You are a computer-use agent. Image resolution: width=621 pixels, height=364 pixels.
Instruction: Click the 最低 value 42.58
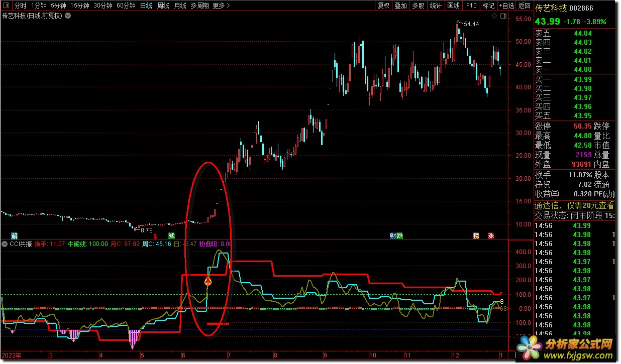click(583, 145)
